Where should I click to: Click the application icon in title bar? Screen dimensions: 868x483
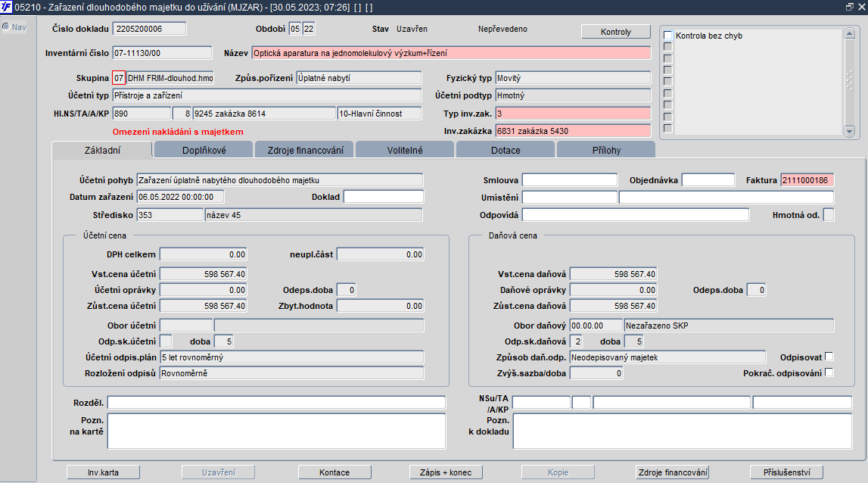click(6, 8)
